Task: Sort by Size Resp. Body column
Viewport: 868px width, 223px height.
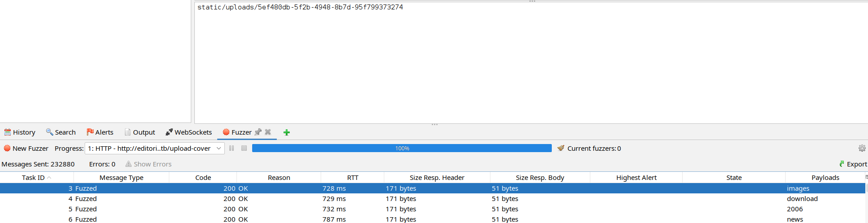Action: click(540, 178)
